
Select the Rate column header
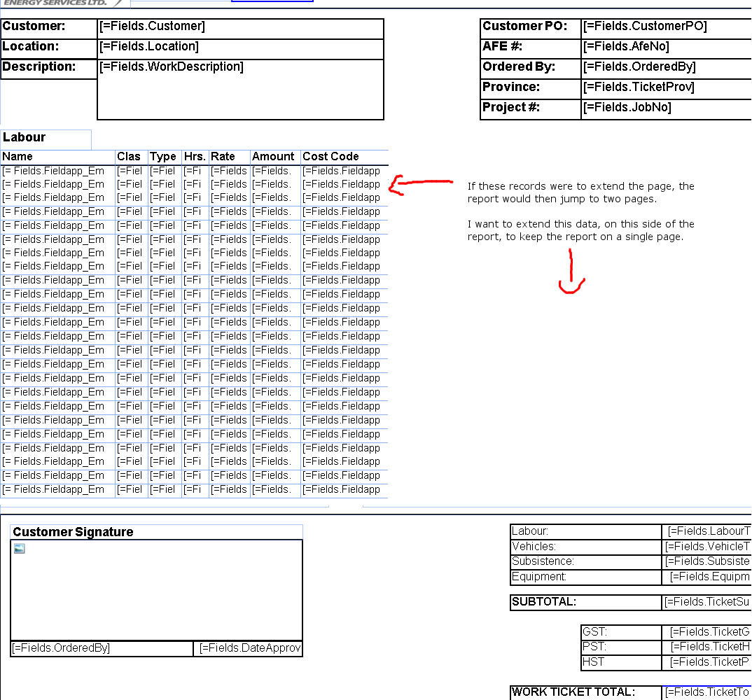(229, 157)
